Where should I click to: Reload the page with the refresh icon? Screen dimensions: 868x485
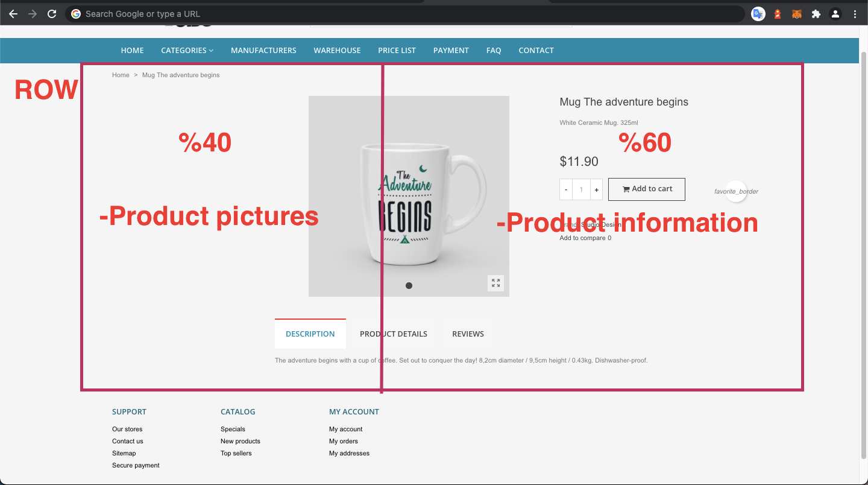[x=52, y=13]
